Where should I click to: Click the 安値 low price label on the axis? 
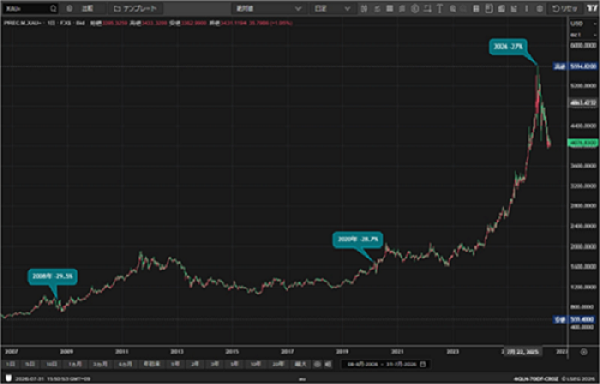click(576, 319)
